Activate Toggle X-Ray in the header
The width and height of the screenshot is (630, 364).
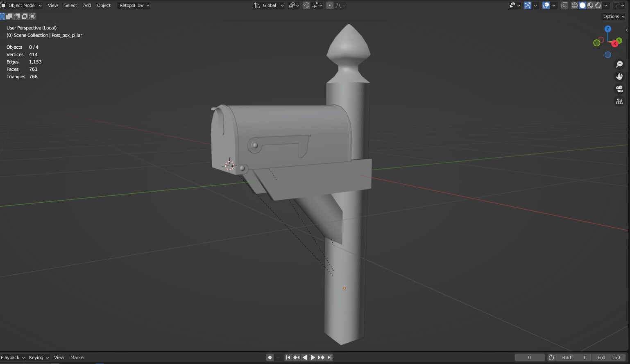[x=564, y=5]
